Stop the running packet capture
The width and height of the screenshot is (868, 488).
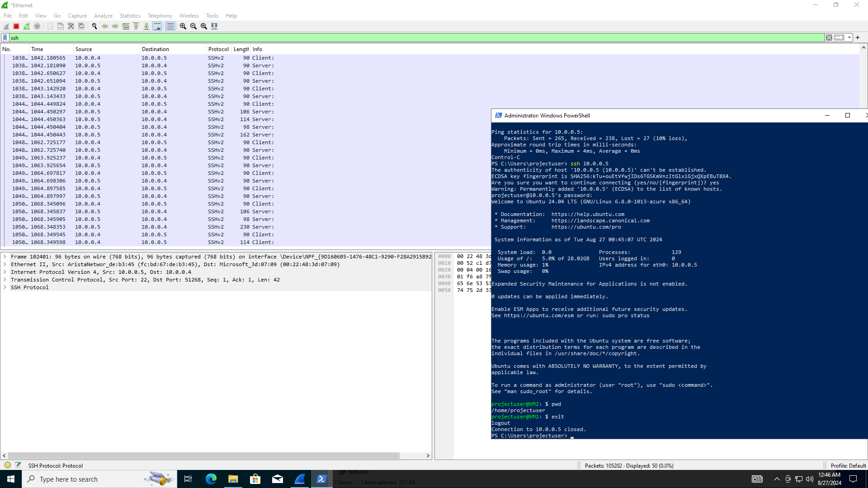pos(16,26)
